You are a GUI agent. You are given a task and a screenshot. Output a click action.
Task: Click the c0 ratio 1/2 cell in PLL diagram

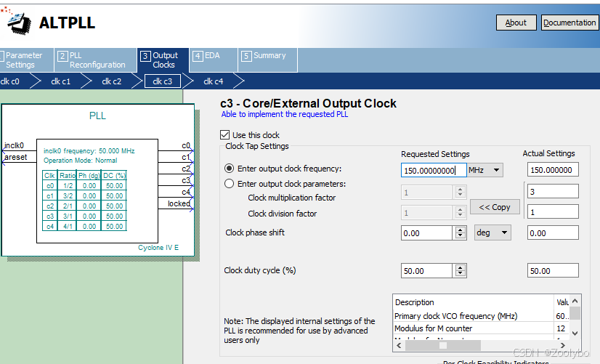68,186
